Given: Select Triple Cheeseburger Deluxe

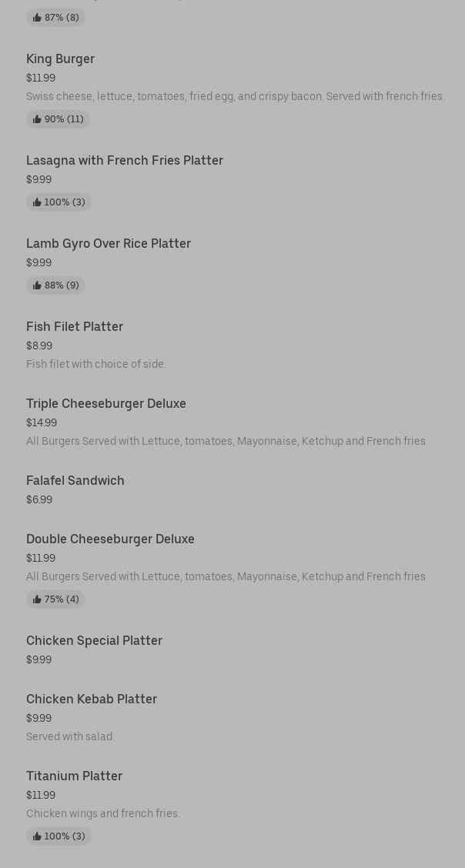Looking at the screenshot, I should (105, 403).
